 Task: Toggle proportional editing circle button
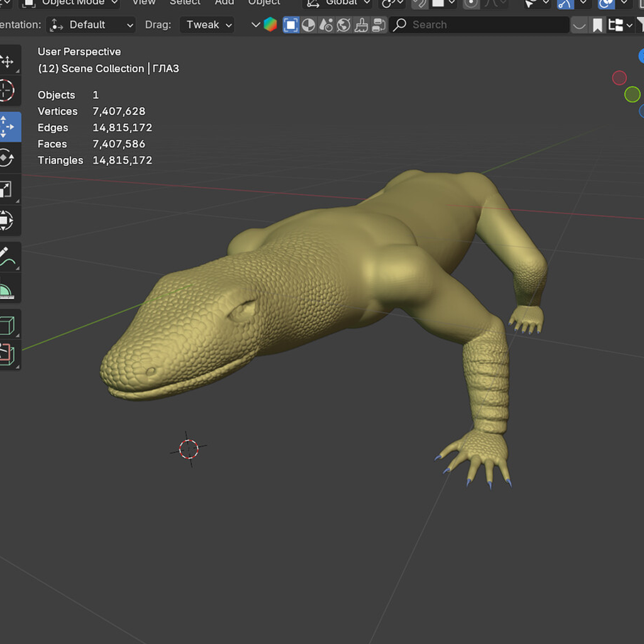coord(471,3)
